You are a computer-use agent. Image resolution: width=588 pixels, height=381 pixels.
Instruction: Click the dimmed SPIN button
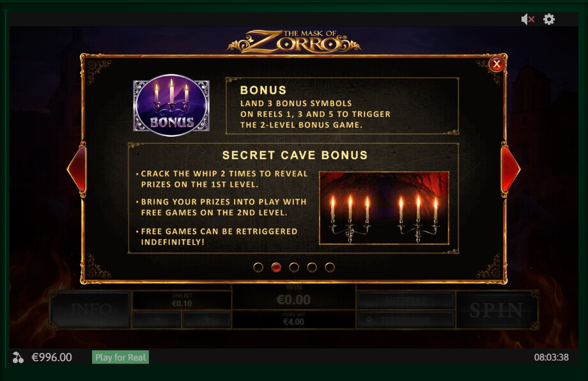click(496, 310)
